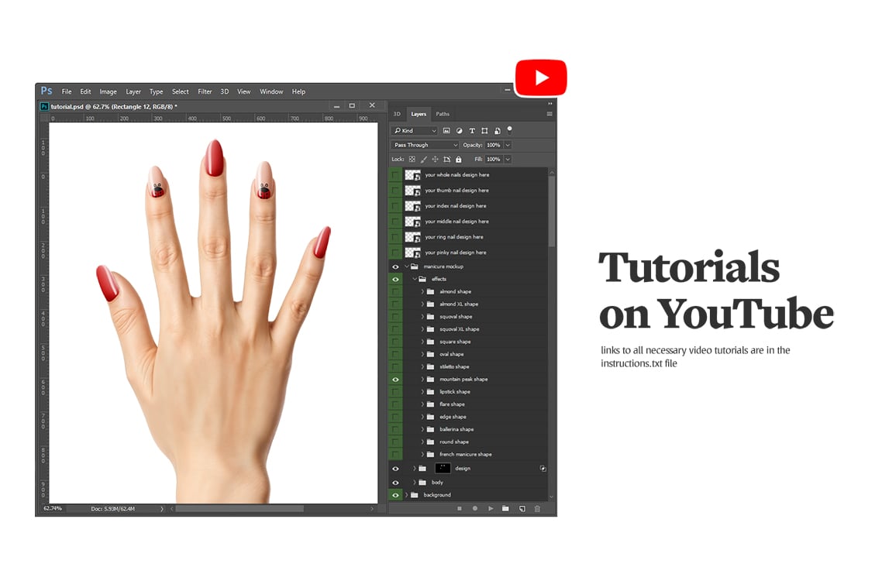The image size is (882, 588).
Task: Open the Layers panel menu icon
Action: tap(549, 114)
